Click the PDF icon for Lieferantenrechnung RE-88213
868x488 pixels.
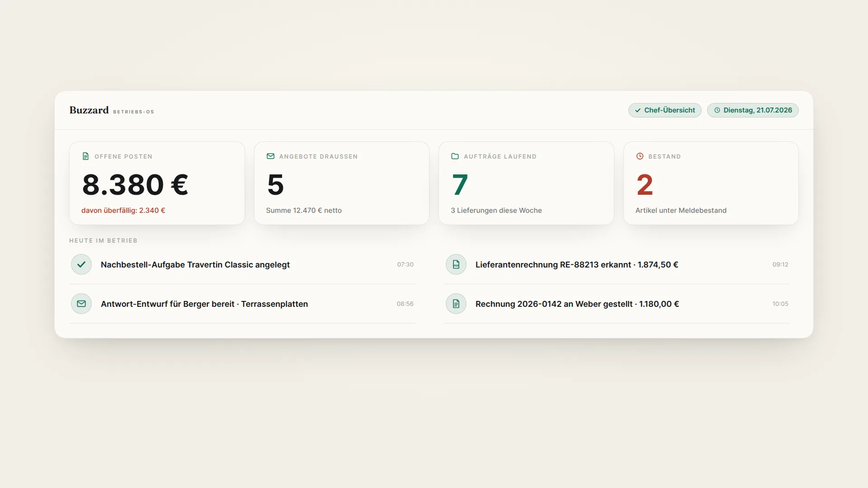click(456, 264)
